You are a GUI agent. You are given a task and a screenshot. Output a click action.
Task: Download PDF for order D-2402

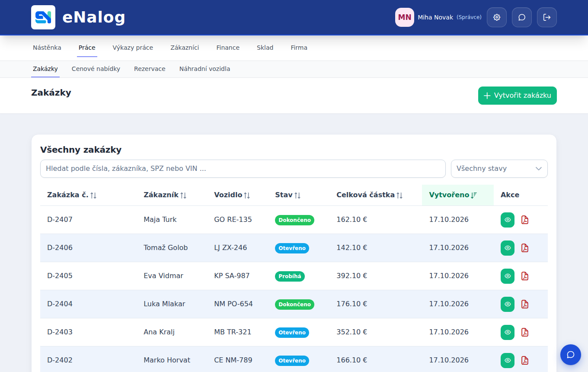(525, 360)
